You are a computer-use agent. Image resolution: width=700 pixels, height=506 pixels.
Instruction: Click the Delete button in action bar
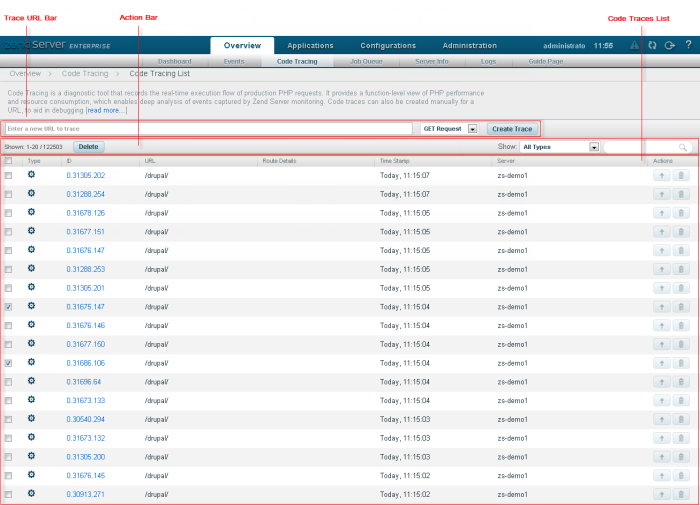coord(88,147)
